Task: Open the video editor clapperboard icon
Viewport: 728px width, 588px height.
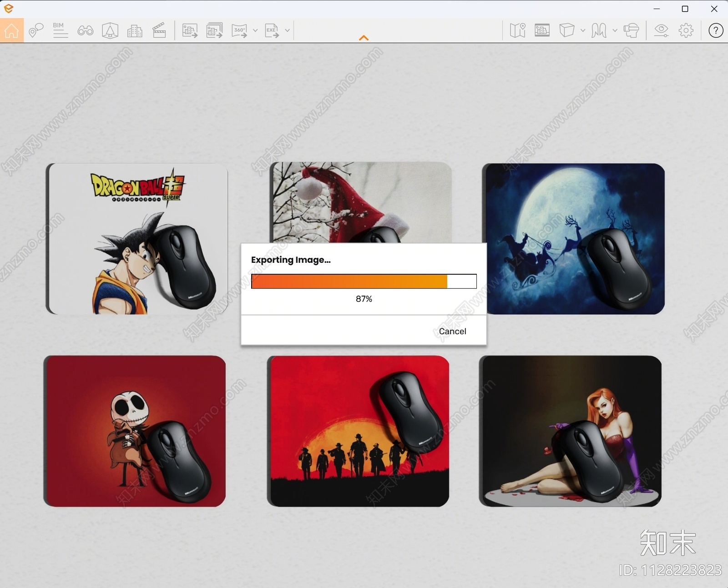Action: (x=159, y=30)
